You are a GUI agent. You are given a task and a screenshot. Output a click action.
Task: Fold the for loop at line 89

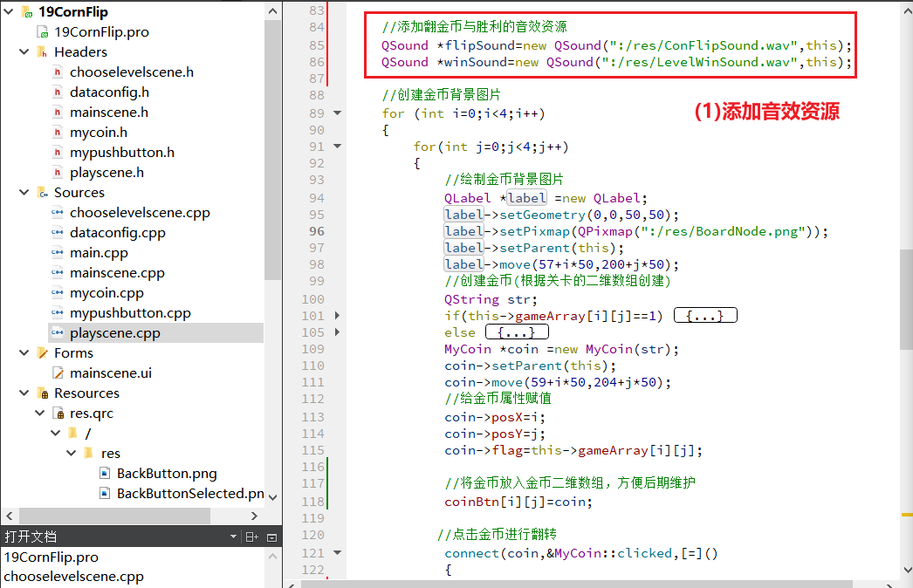pos(337,113)
